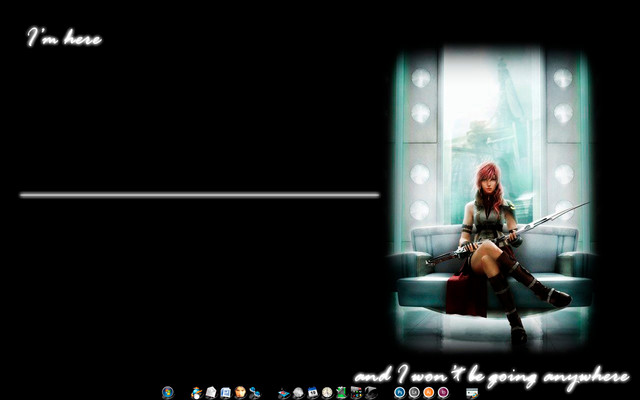
Task: Launch the Windows Live Messenger dock icon
Action: click(196, 393)
